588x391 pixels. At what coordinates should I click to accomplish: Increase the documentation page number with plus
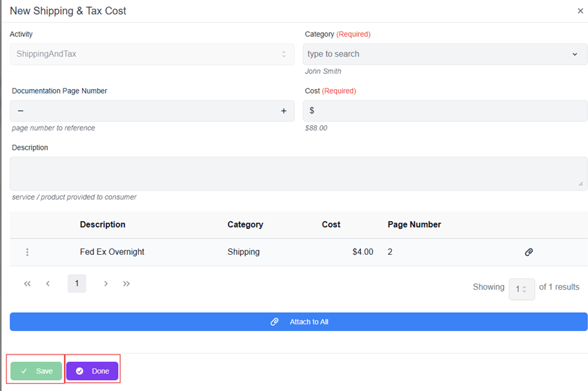[283, 111]
